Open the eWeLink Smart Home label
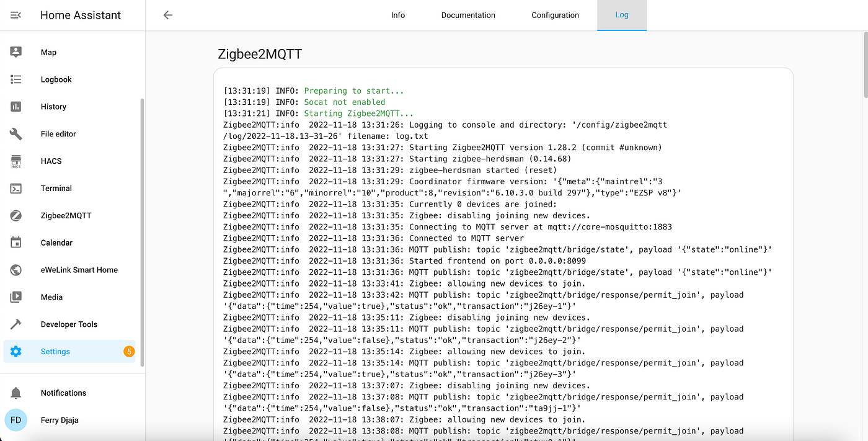 pyautogui.click(x=79, y=270)
